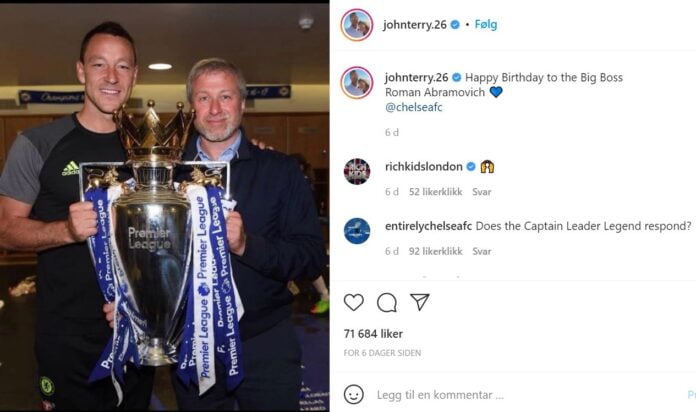View the 92 likerklikk on entirelychelseafc comment
This screenshot has height=412, width=696.
435,251
